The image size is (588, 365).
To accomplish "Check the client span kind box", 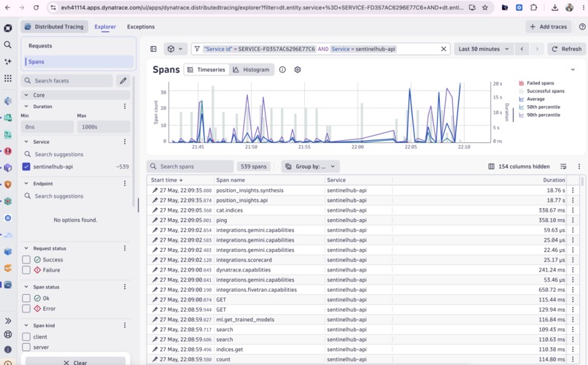I will [26, 337].
